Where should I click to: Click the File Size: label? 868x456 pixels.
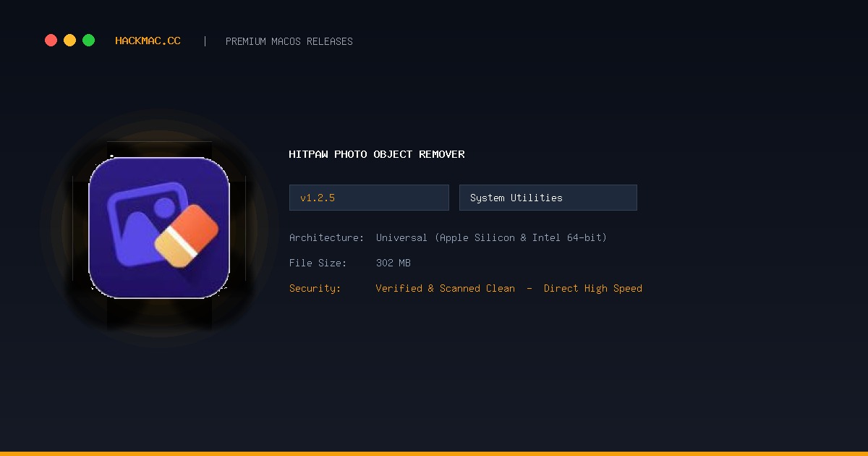coord(318,263)
